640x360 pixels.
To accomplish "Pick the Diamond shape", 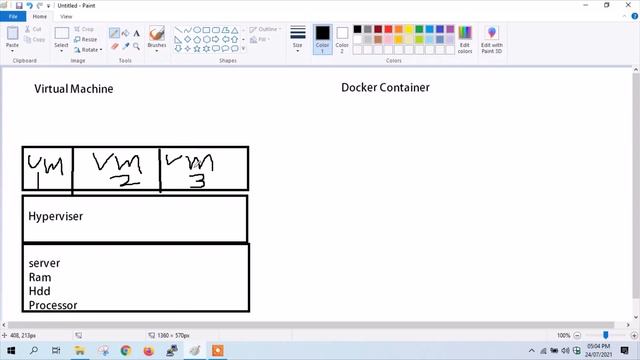I will [x=187, y=39].
